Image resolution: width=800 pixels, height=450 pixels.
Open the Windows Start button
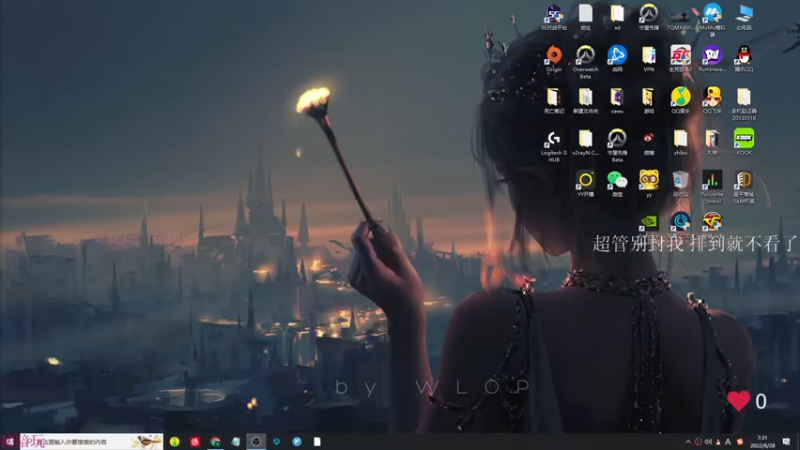(x=10, y=442)
